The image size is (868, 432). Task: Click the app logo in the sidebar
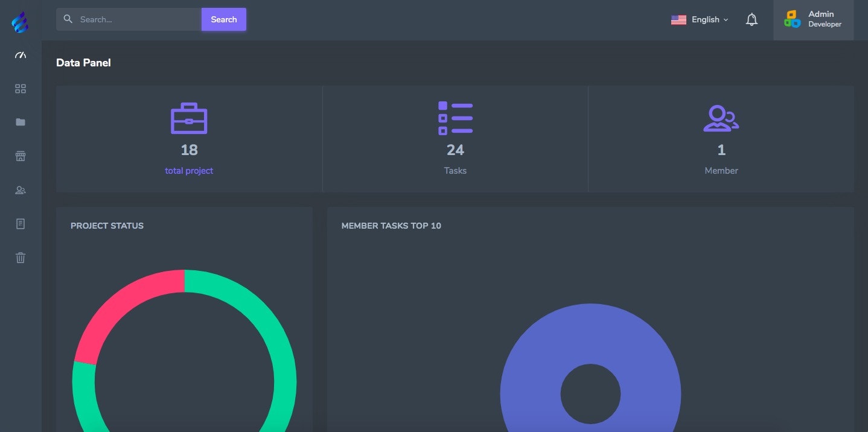[x=20, y=22]
